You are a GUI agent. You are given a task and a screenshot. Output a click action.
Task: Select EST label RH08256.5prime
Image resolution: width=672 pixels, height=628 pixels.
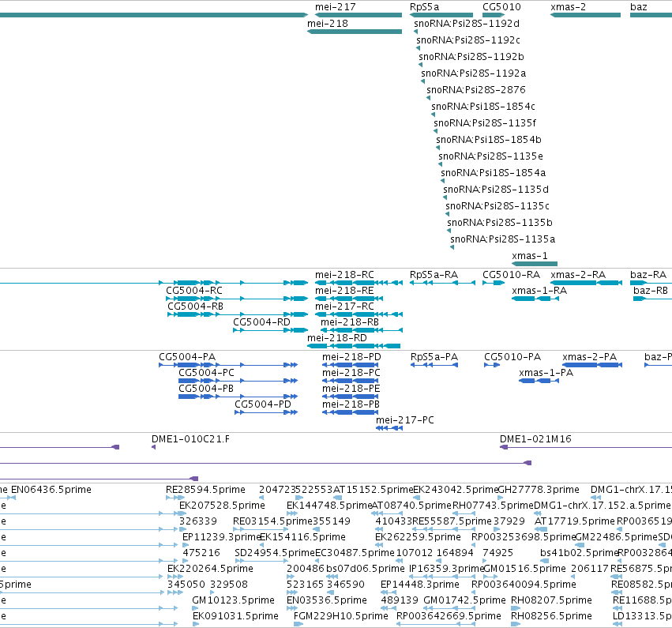[x=551, y=616]
